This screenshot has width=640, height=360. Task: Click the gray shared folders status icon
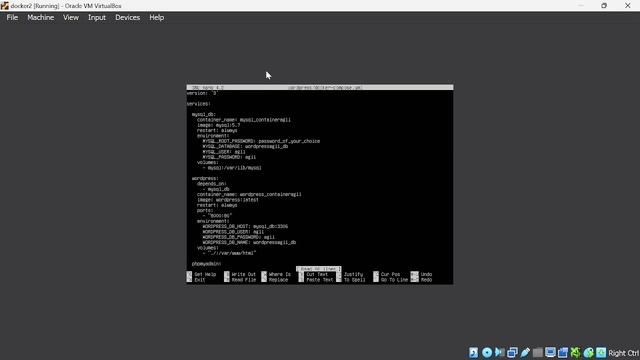click(538, 353)
